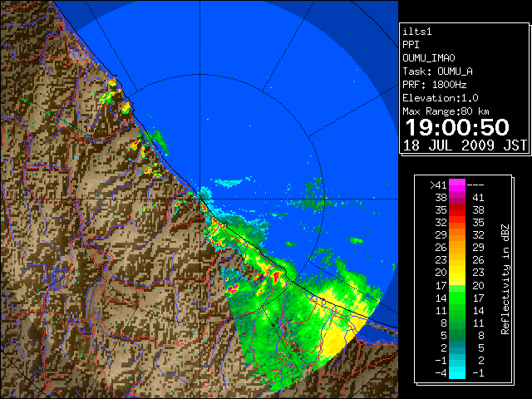Screen dimensions: 532x399
Task: Select the 'OUMU_IMAO' site name text
Action: point(429,58)
